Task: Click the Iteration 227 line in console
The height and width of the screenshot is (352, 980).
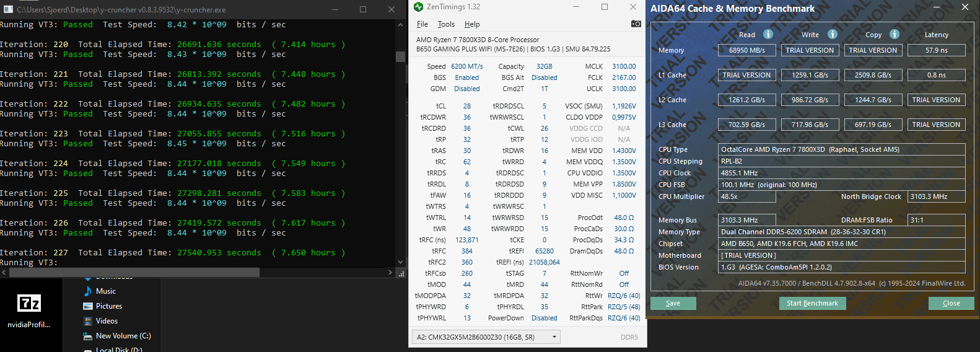Action: (x=172, y=252)
